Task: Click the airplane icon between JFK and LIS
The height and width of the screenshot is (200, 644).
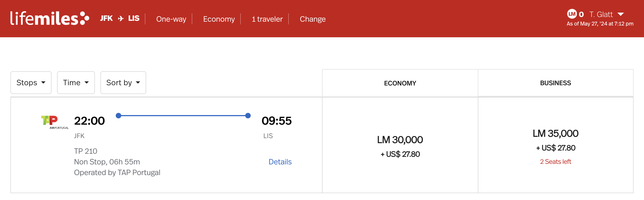Action: pyautogui.click(x=121, y=18)
